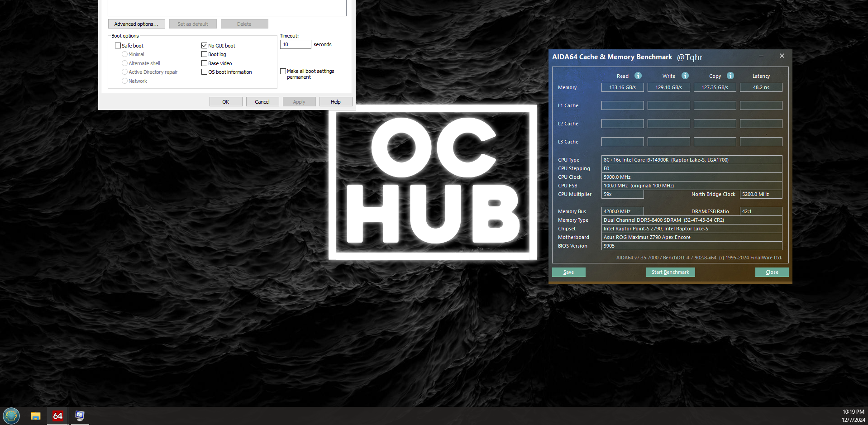Click the taskbar clock and date
The width and height of the screenshot is (868, 425).
tap(853, 416)
